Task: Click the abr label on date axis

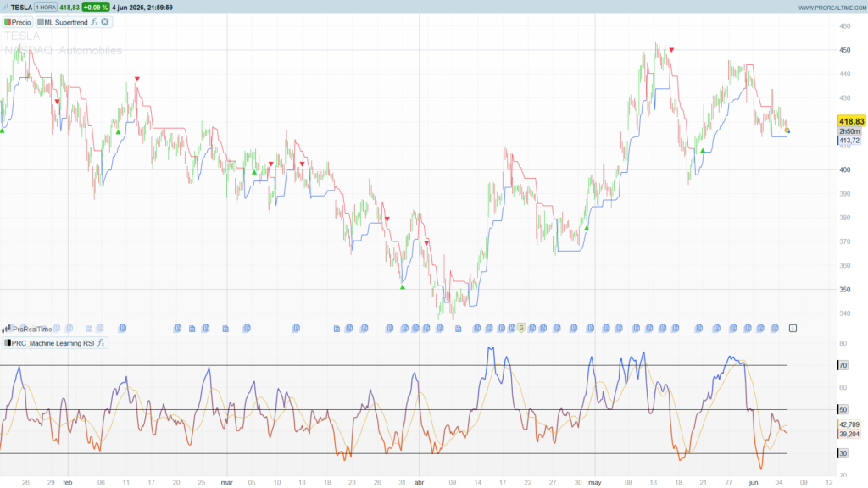Action: 419,482
